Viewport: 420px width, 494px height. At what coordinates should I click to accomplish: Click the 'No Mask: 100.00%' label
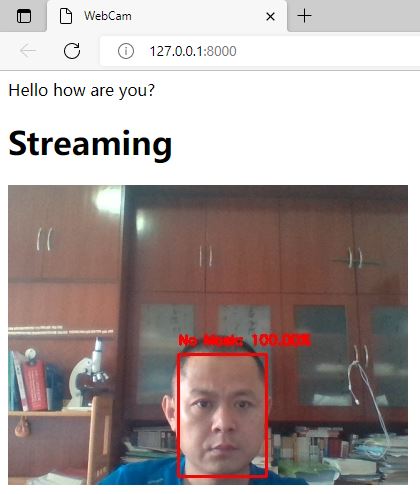pyautogui.click(x=245, y=340)
